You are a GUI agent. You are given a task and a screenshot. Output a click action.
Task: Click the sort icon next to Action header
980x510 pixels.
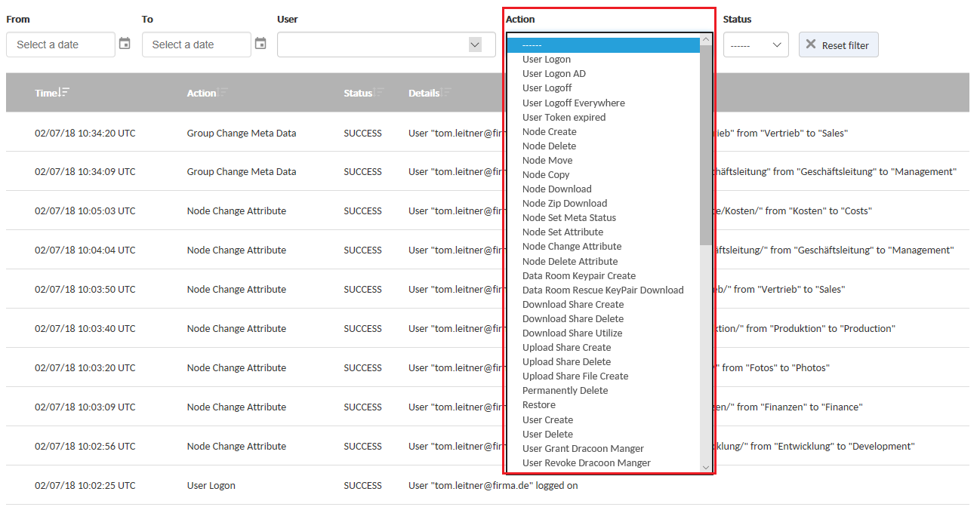[x=223, y=92]
